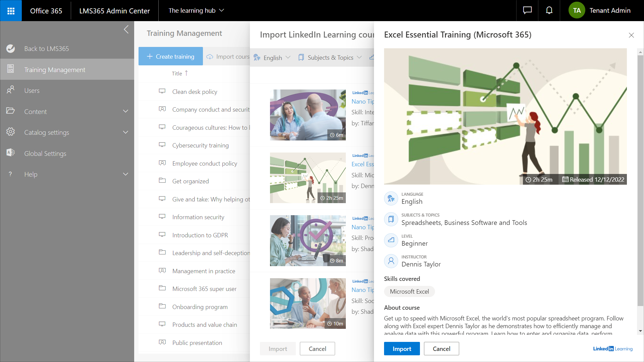Select the Nano Tips thumbnail showing 8m
Screen dimensions: 644x362
coord(308,241)
